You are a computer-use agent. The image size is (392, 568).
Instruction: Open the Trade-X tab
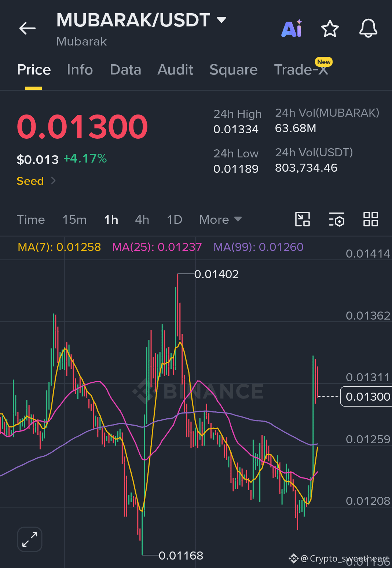pyautogui.click(x=301, y=70)
